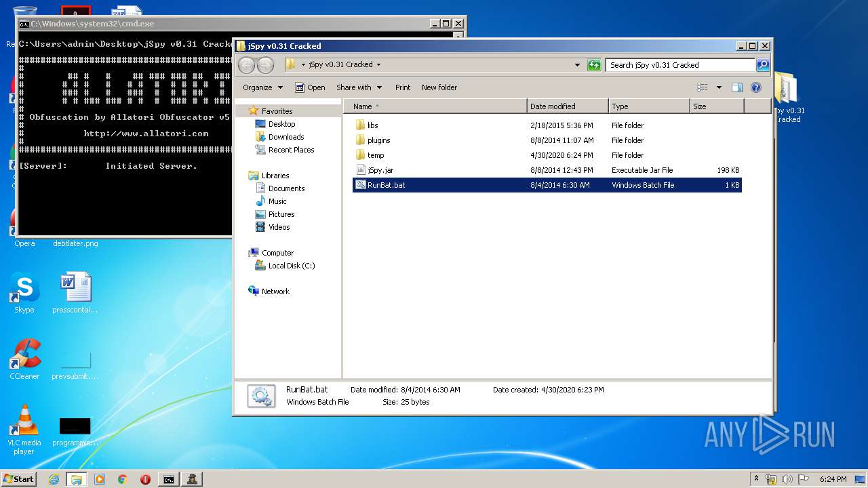Open prevsubmit desktop file
The image size is (868, 488).
tap(75, 366)
